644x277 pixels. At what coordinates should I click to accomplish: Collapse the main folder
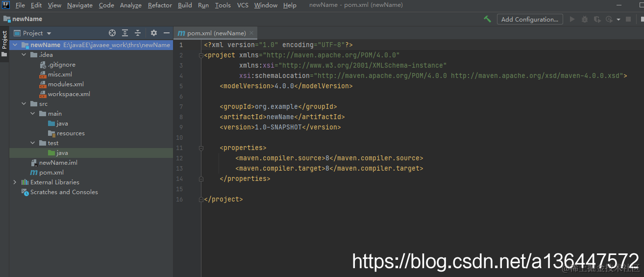pos(32,113)
